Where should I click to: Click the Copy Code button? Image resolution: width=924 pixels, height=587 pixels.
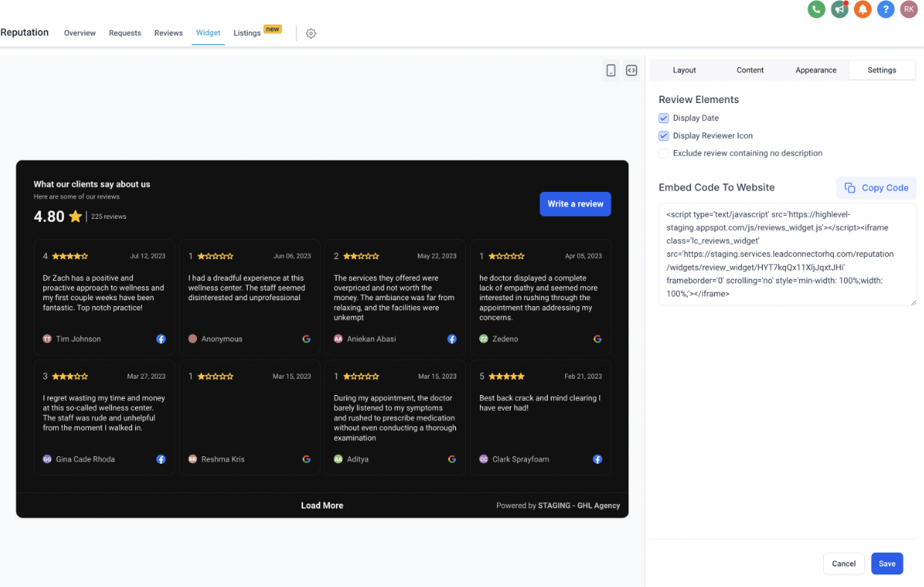(876, 188)
